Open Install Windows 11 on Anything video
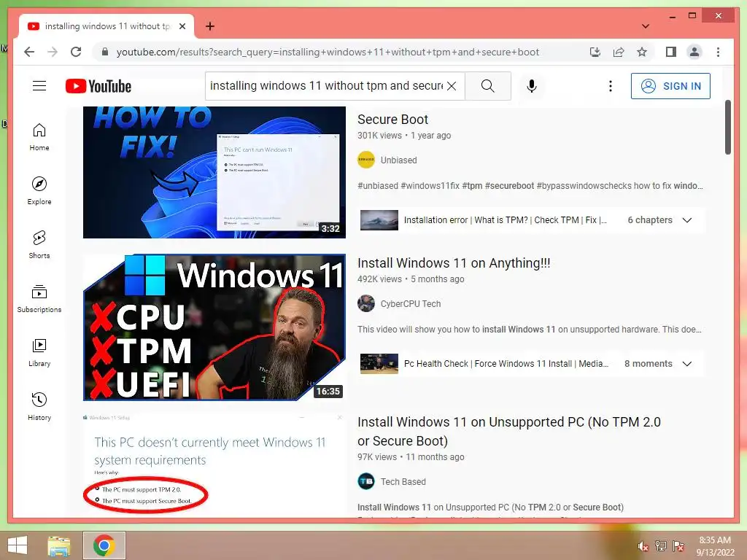 click(454, 262)
